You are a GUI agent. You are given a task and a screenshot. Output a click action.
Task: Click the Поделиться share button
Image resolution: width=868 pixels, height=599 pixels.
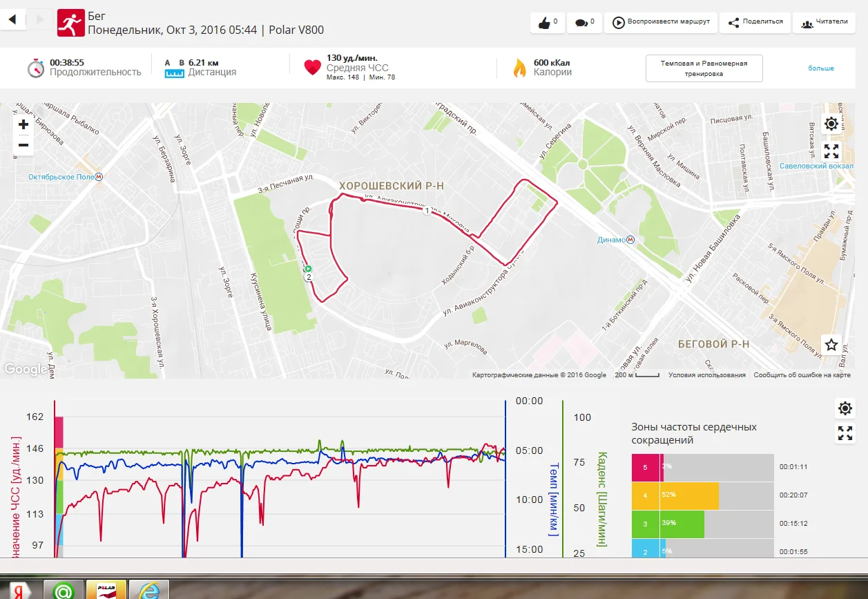coord(755,22)
